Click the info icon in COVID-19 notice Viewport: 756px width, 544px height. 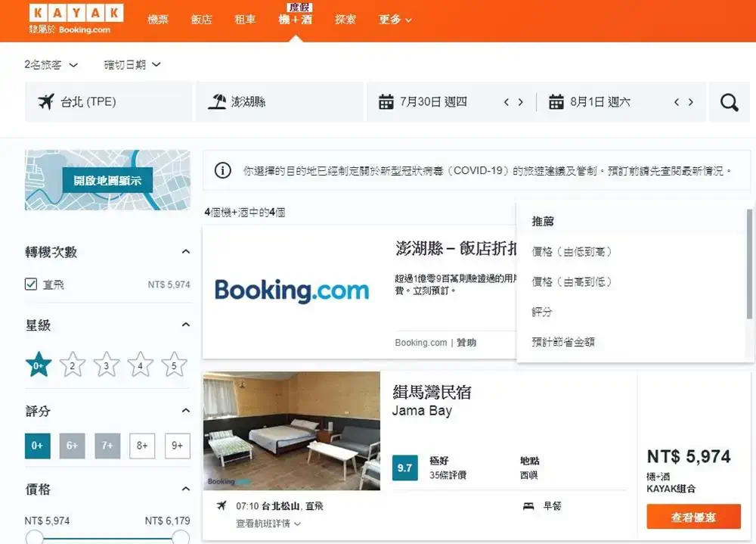(x=222, y=171)
